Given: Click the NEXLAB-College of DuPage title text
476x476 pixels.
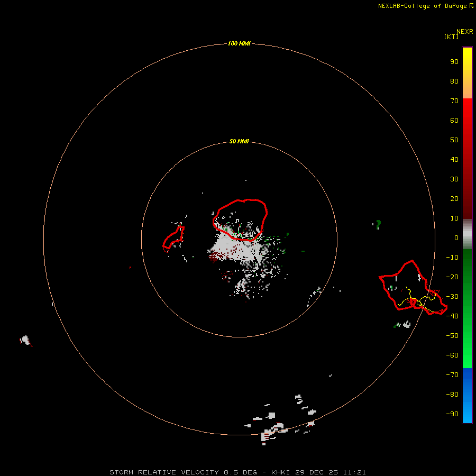Looking at the screenshot, I should pyautogui.click(x=422, y=6).
